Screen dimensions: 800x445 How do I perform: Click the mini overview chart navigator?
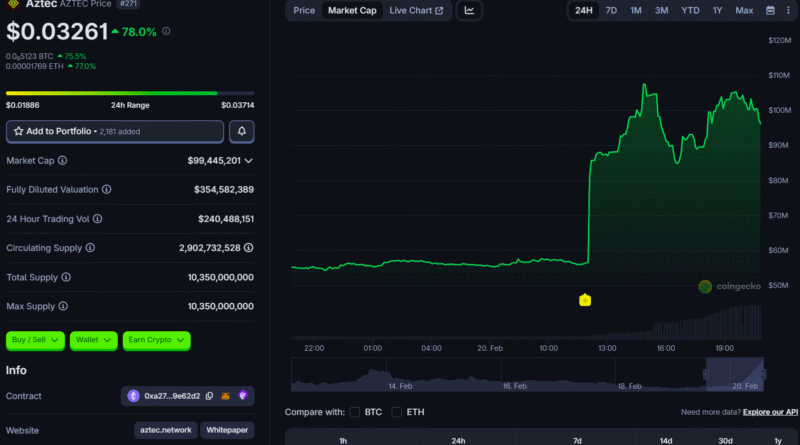pyautogui.click(x=528, y=375)
